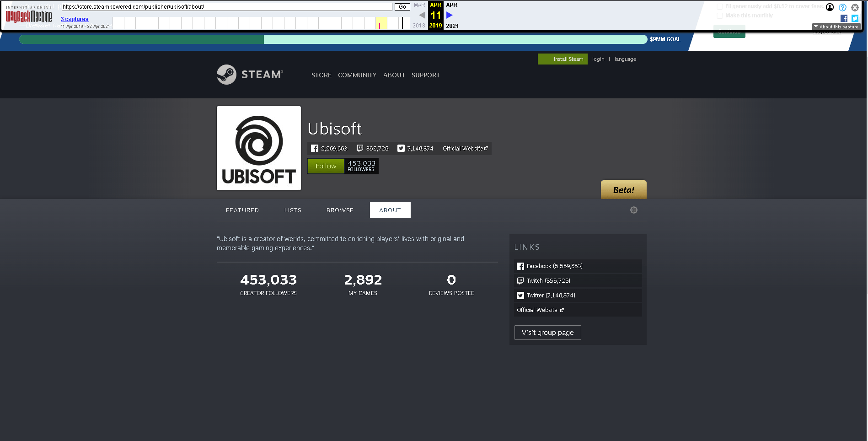Click the Steam logo in header

coord(250,75)
